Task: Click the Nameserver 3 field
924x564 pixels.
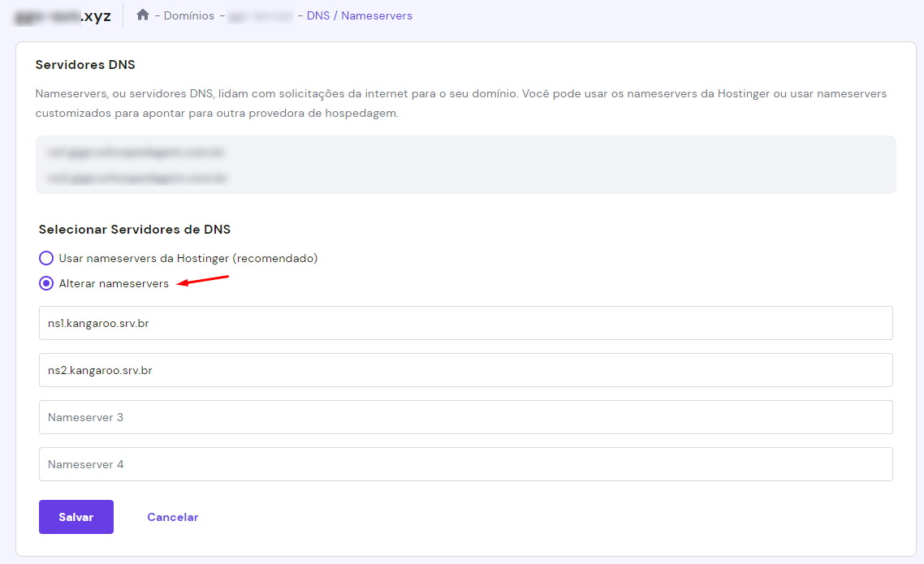Action: coord(465,417)
